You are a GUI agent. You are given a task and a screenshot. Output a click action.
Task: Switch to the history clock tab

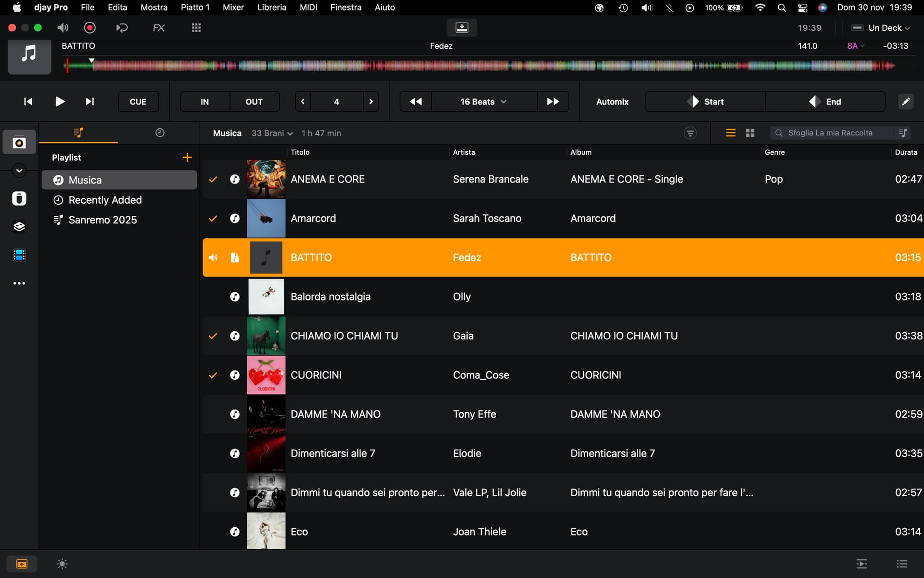tap(160, 133)
